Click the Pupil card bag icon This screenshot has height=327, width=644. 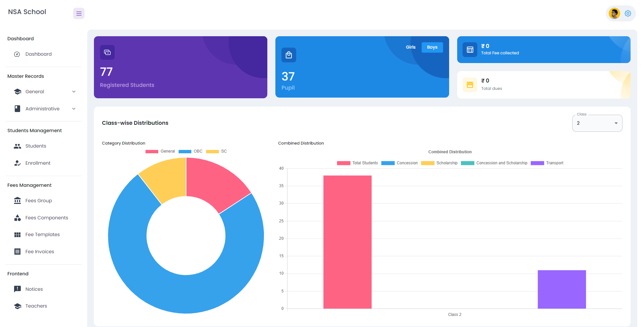pos(288,55)
